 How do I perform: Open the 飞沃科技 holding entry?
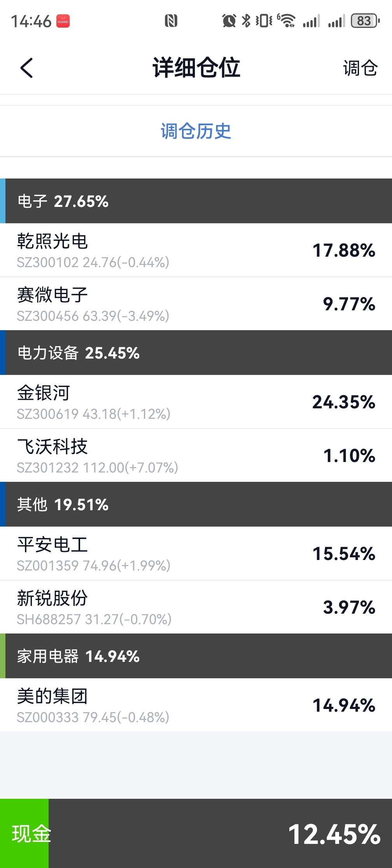[196, 455]
